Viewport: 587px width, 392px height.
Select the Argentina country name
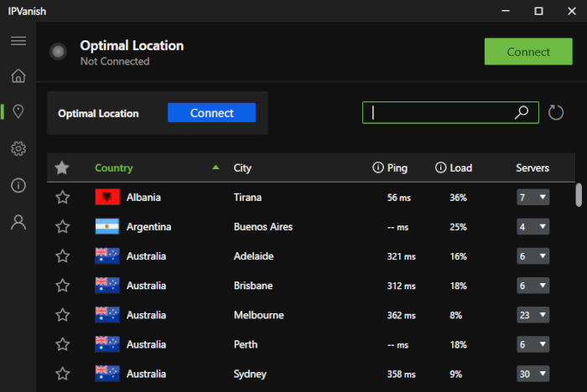[148, 227]
